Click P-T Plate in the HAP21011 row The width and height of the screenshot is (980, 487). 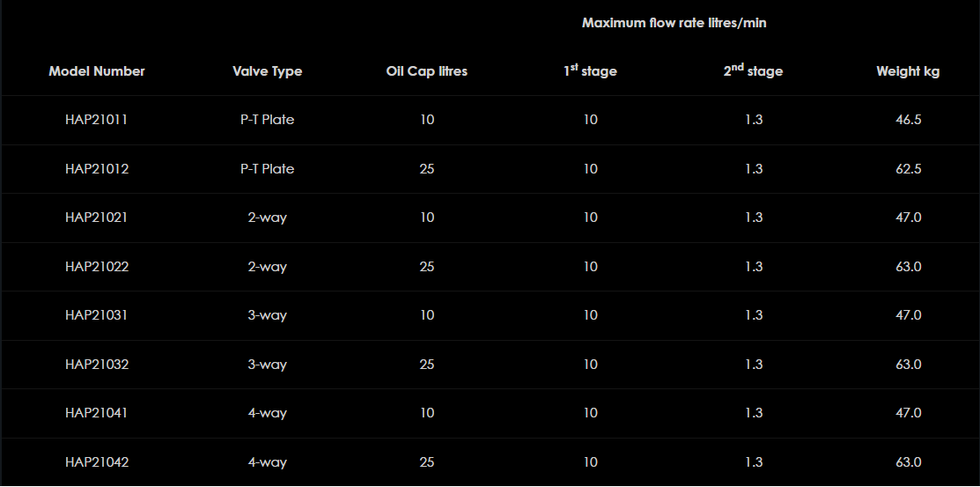point(267,120)
